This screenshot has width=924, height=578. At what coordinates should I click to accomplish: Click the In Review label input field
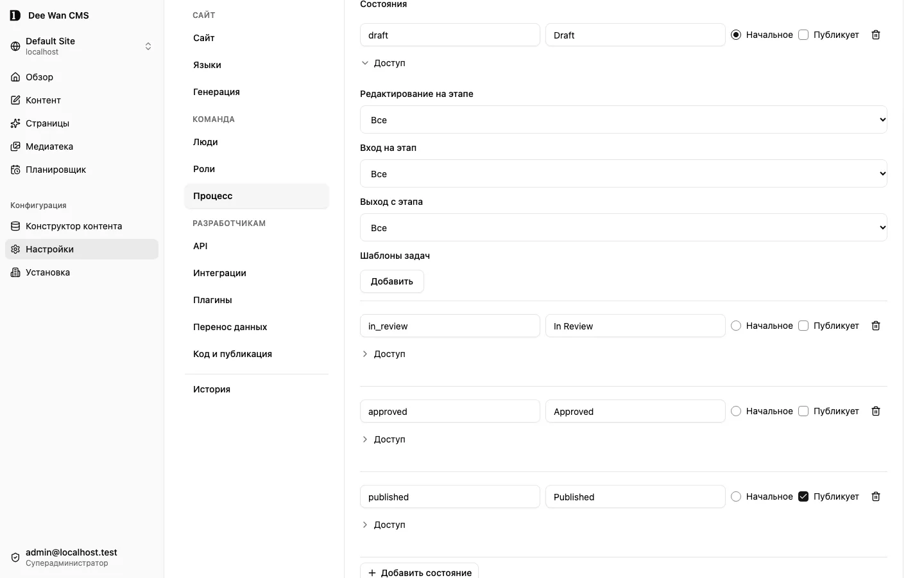click(635, 326)
